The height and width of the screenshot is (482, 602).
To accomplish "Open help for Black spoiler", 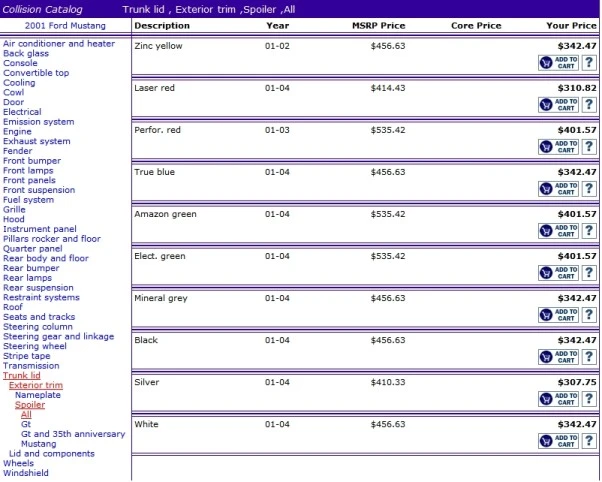I will 589,357.
